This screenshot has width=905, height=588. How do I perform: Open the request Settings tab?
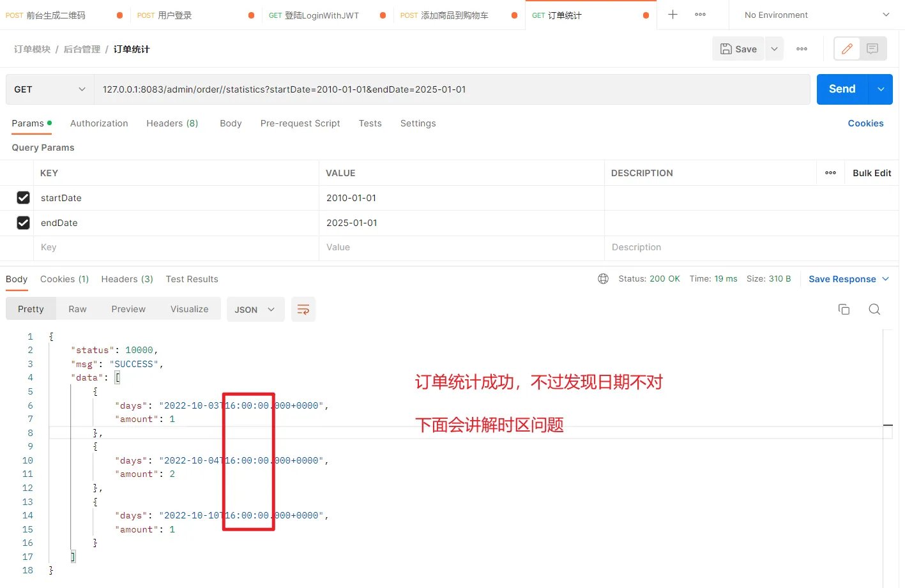[418, 123]
